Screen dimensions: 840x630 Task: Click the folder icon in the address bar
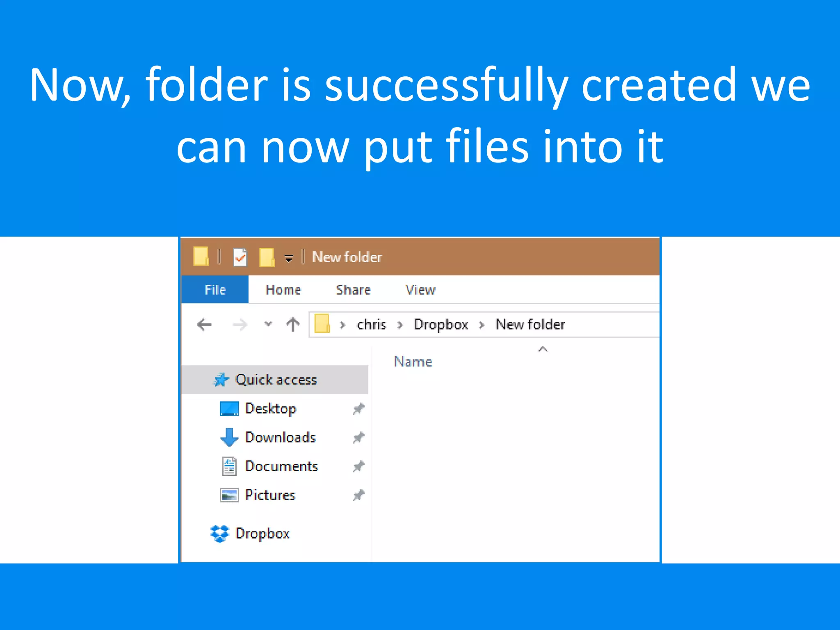[322, 324]
